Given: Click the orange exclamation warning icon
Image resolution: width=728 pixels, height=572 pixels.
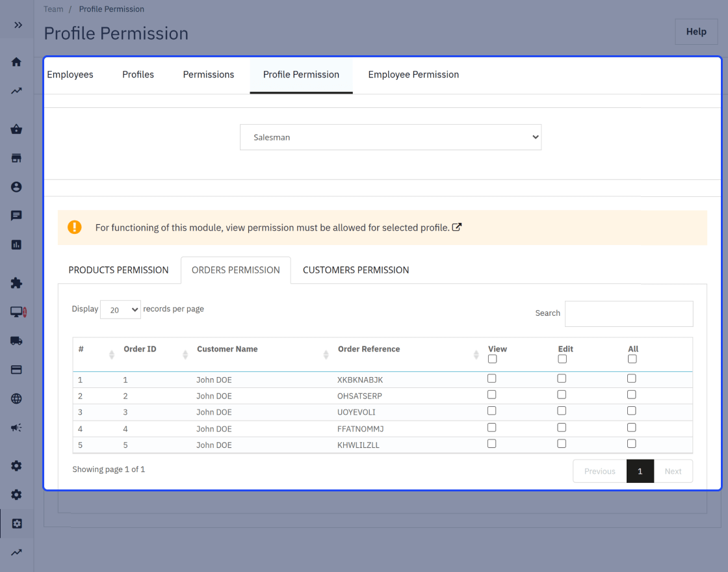Looking at the screenshot, I should (74, 227).
